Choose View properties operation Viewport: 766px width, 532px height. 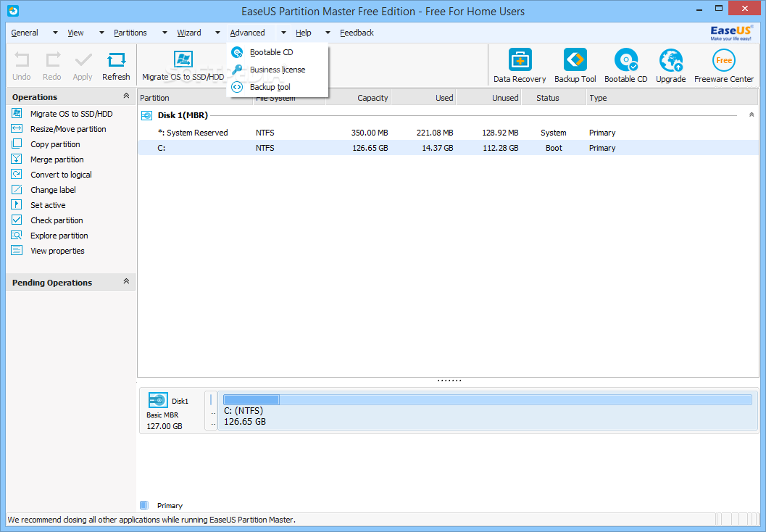tap(57, 251)
